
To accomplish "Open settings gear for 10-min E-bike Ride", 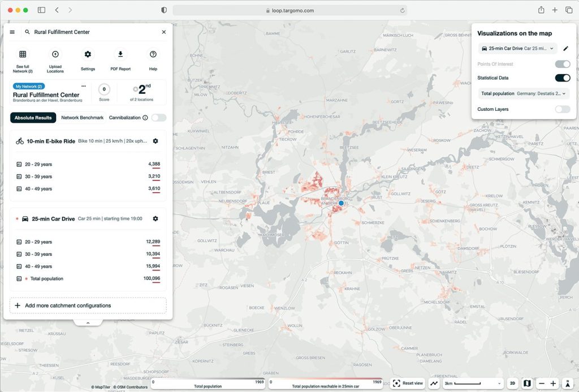I will coord(155,141).
